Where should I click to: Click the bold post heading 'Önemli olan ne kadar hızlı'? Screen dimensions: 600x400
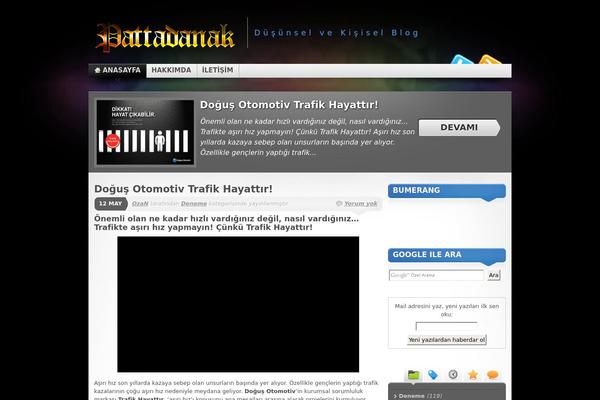(227, 223)
